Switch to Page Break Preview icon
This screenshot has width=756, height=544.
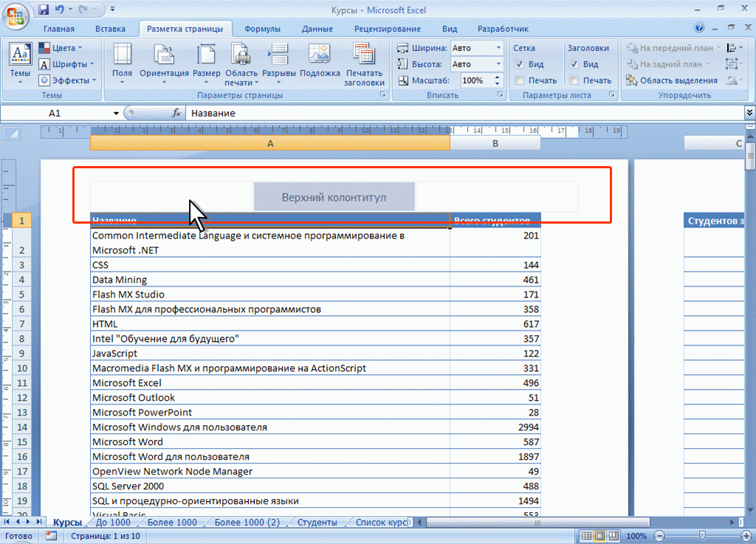[x=614, y=536]
